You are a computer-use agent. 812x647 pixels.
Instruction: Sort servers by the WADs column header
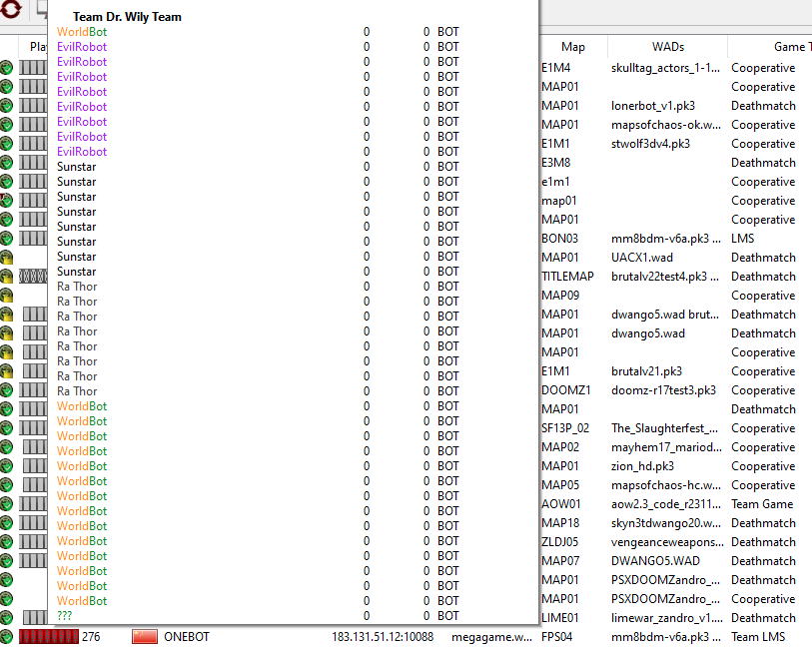coord(667,47)
